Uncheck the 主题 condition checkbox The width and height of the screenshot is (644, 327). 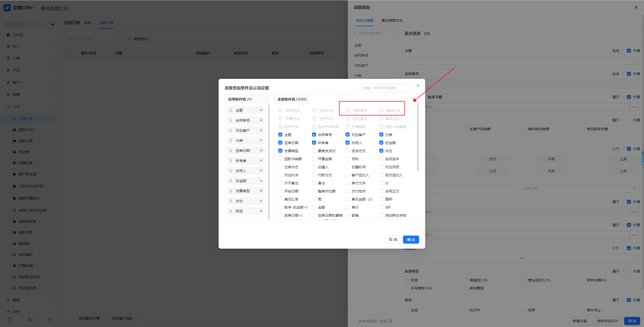(280, 135)
